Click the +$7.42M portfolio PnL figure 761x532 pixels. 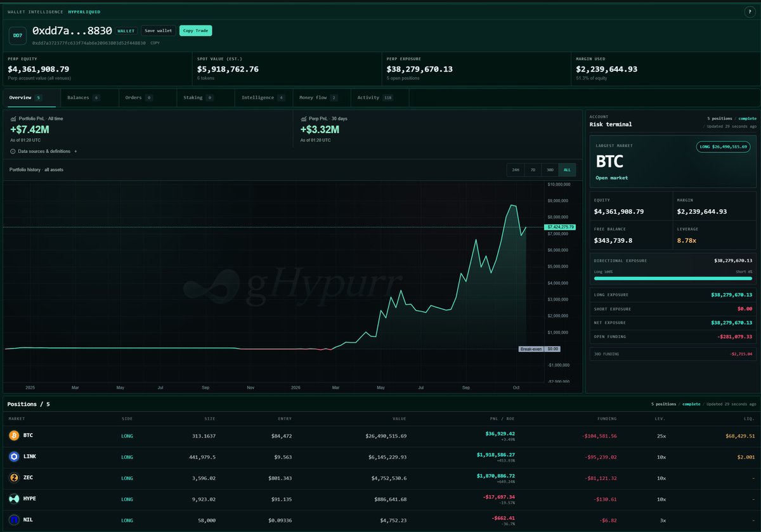click(x=29, y=130)
